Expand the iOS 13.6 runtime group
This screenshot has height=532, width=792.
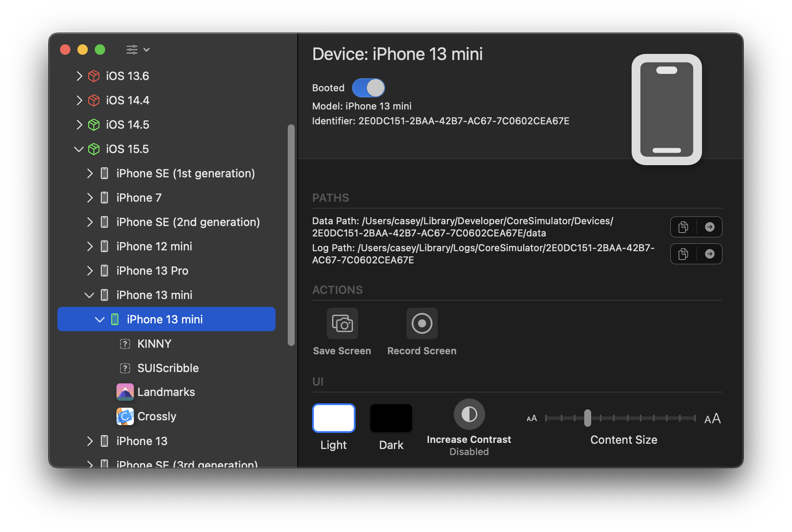(x=79, y=76)
